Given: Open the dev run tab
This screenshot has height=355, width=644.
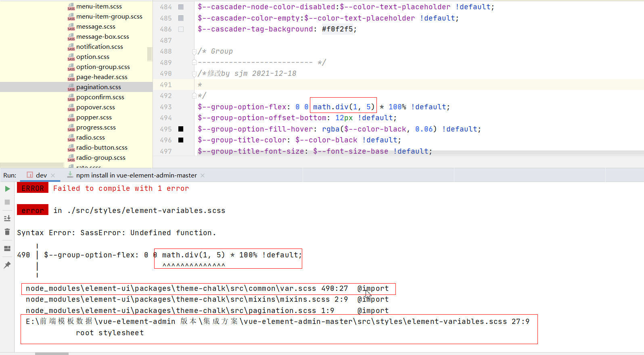Looking at the screenshot, I should tap(41, 175).
